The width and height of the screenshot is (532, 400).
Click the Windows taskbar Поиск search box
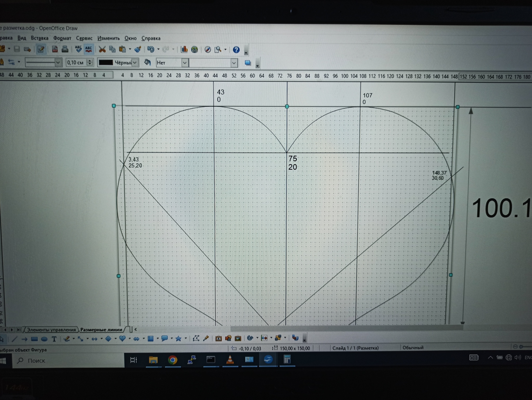pyautogui.click(x=68, y=360)
